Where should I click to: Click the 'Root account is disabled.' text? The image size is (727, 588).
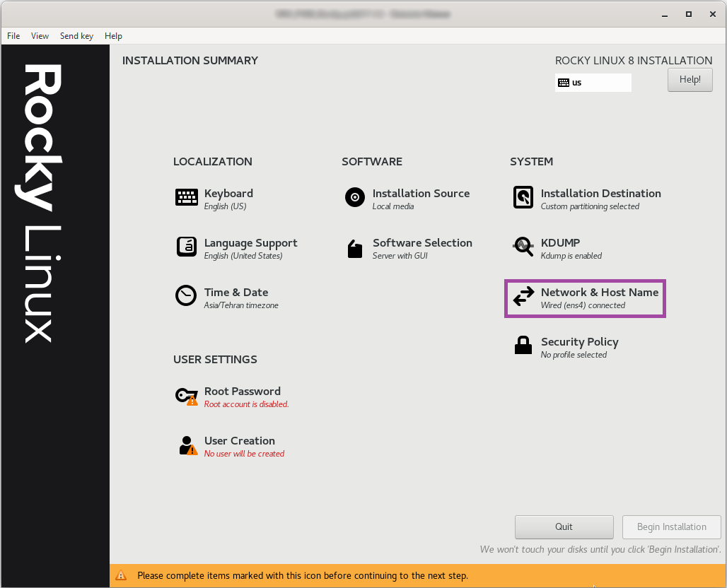(246, 404)
